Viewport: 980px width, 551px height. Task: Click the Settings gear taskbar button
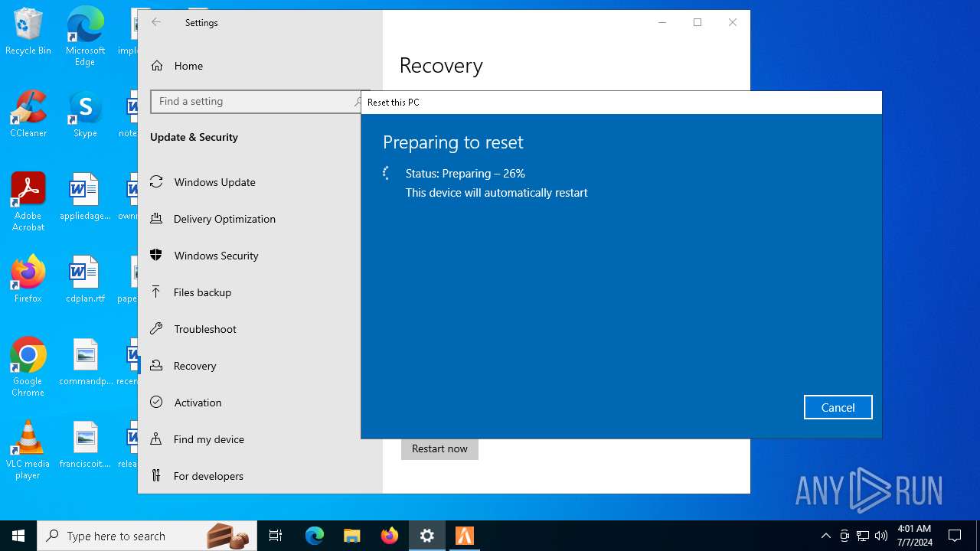pos(427,536)
